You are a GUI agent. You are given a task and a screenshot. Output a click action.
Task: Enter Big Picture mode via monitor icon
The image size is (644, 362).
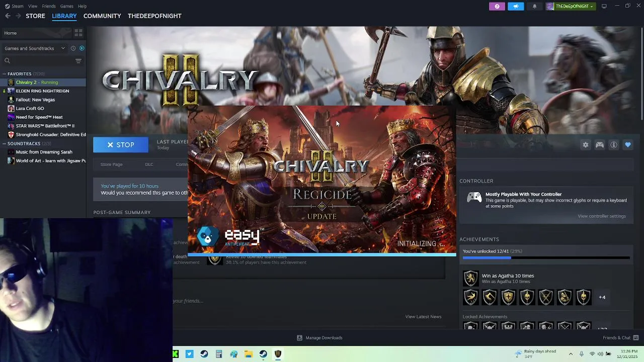(x=604, y=6)
